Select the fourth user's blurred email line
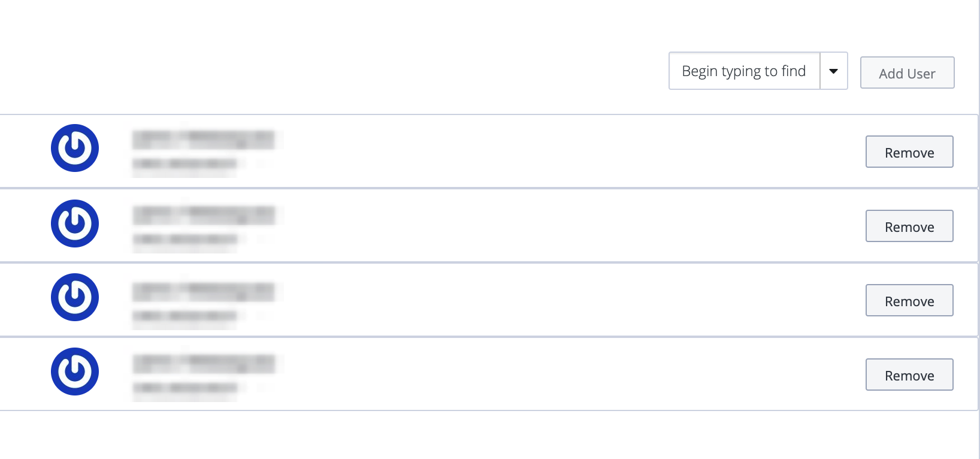The width and height of the screenshot is (980, 459). [x=185, y=388]
